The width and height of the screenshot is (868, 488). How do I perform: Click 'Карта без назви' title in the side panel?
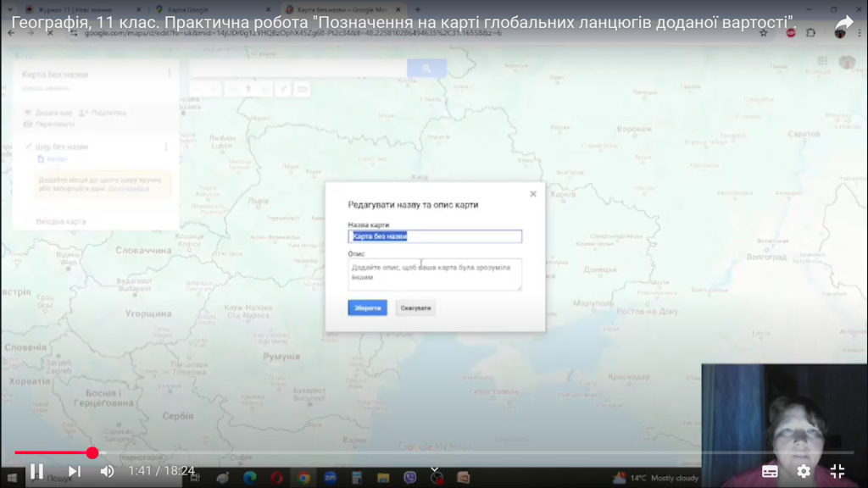tap(55, 75)
